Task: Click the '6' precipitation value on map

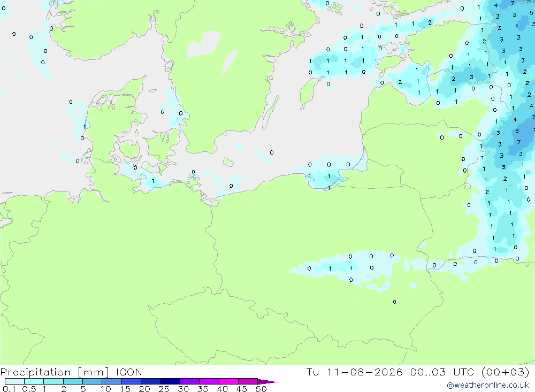Action: (x=517, y=131)
